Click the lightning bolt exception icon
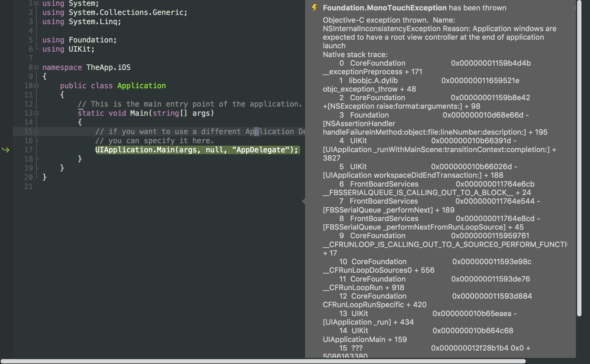590x364 pixels. [x=314, y=8]
